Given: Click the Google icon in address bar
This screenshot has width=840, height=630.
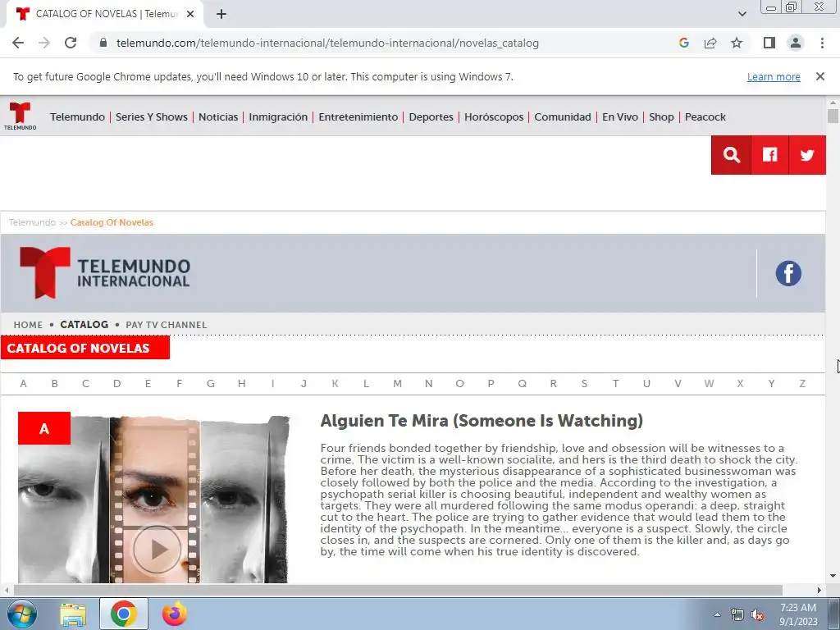Looking at the screenshot, I should (683, 43).
